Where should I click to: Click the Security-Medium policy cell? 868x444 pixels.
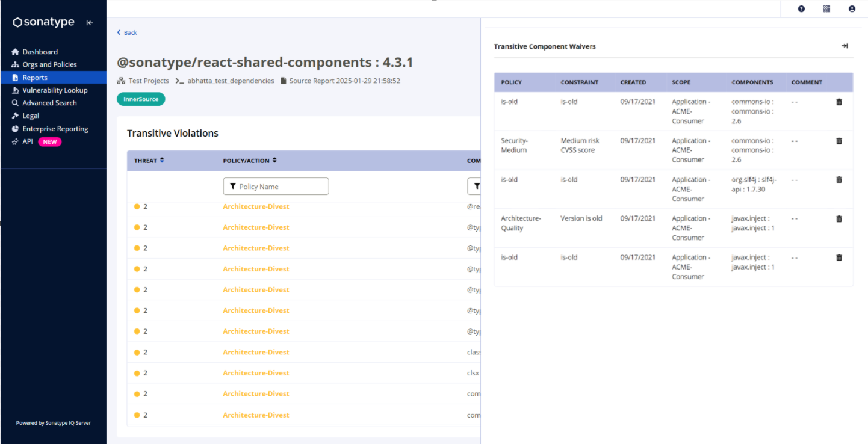click(514, 145)
